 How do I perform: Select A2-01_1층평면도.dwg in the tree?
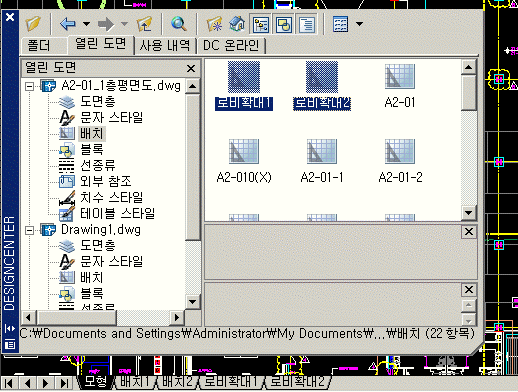(x=121, y=86)
